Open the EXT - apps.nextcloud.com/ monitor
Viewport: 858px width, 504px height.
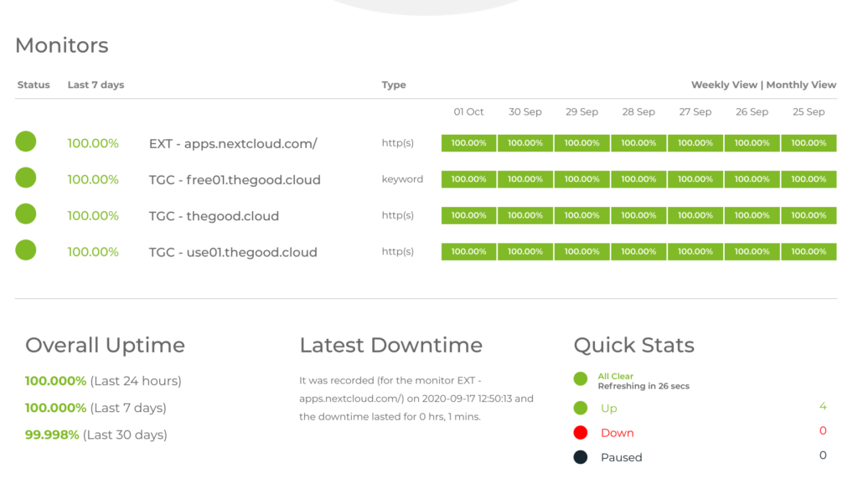[233, 144]
